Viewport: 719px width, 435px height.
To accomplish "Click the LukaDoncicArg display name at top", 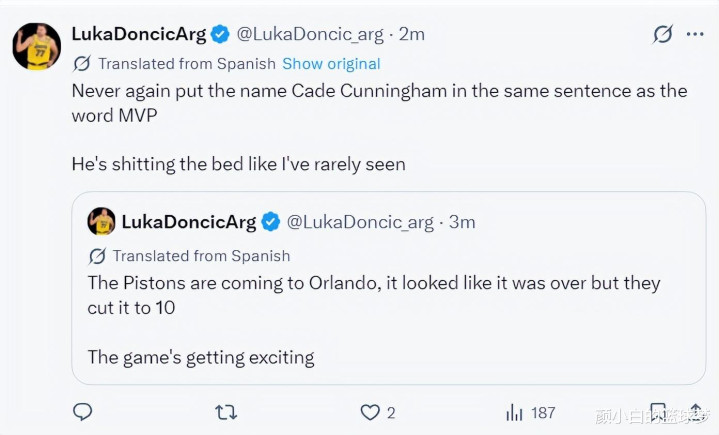I will coord(139,34).
